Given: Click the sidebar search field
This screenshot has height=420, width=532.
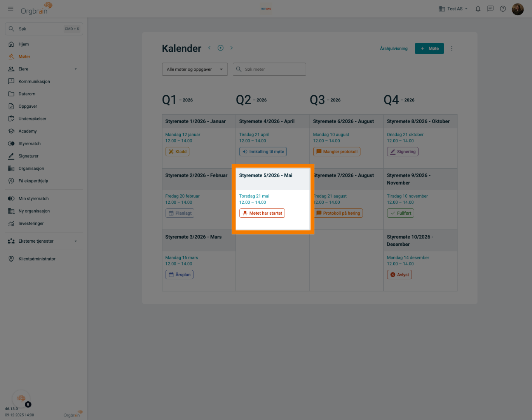Looking at the screenshot, I should coord(44,29).
